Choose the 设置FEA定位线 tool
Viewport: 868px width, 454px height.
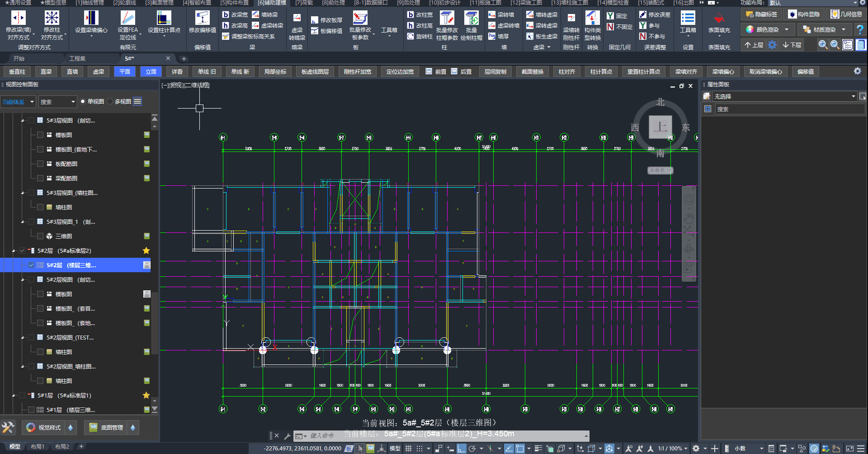click(x=127, y=25)
